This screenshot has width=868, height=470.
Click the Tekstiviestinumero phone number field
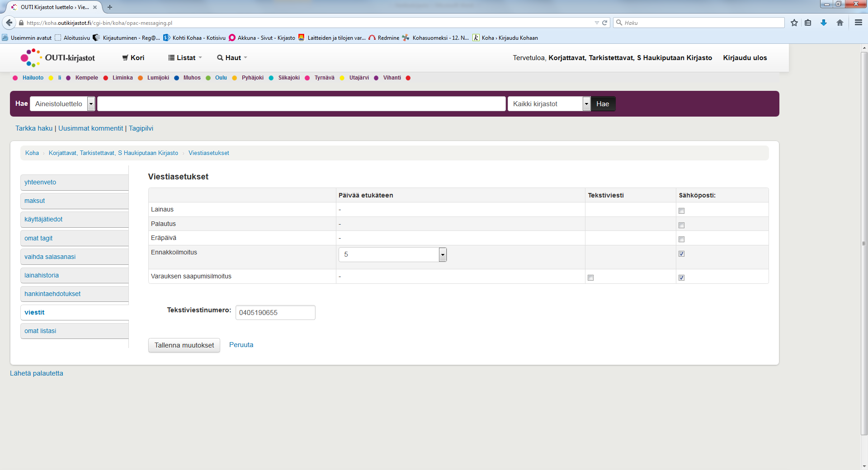coord(275,313)
